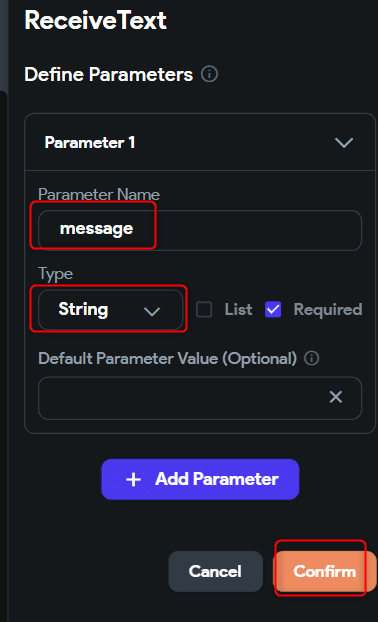Click the ReceiveText action title
This screenshot has width=378, height=622.
coord(95,20)
